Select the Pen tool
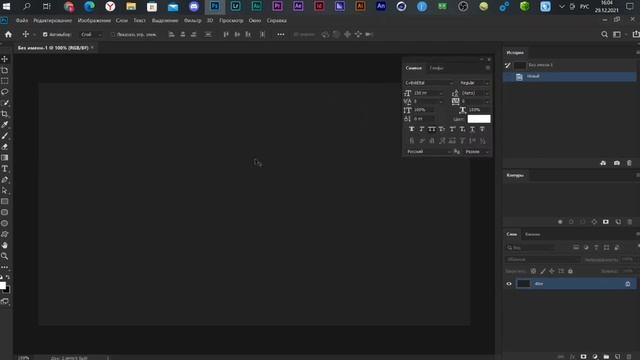 point(5,180)
